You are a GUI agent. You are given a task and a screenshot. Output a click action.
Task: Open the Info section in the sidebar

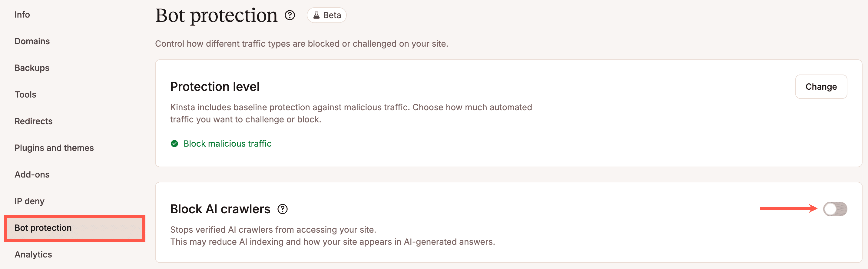(x=22, y=15)
